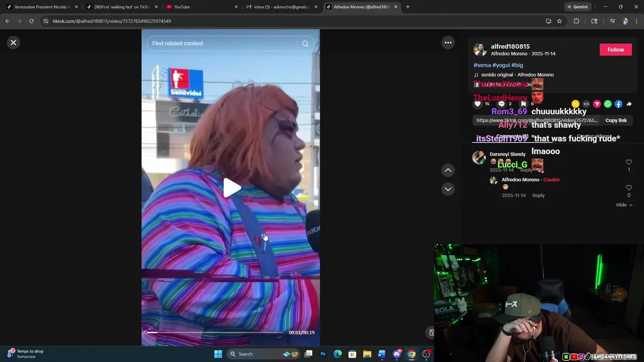
Task: Open Discord from taskbar
Action: click(397, 354)
